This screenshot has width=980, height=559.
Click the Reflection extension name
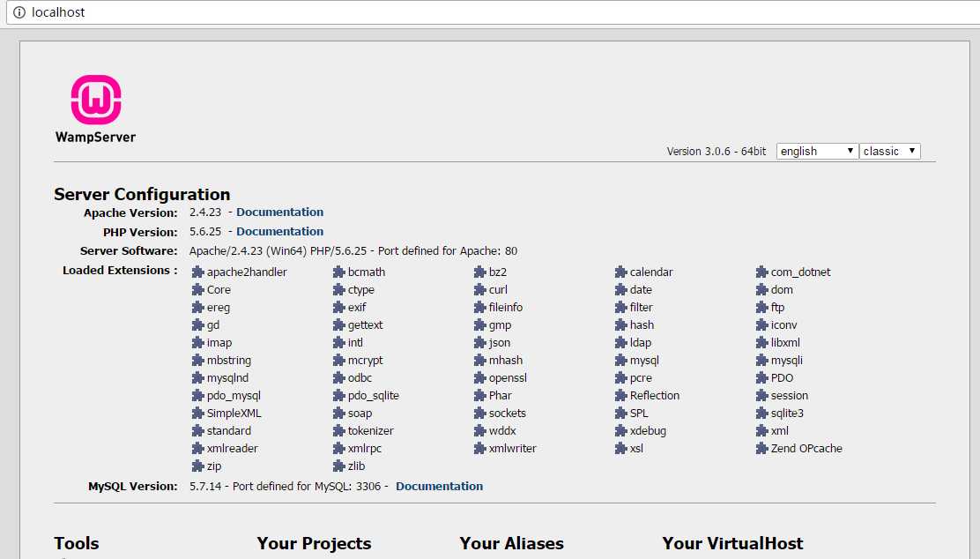pos(655,396)
